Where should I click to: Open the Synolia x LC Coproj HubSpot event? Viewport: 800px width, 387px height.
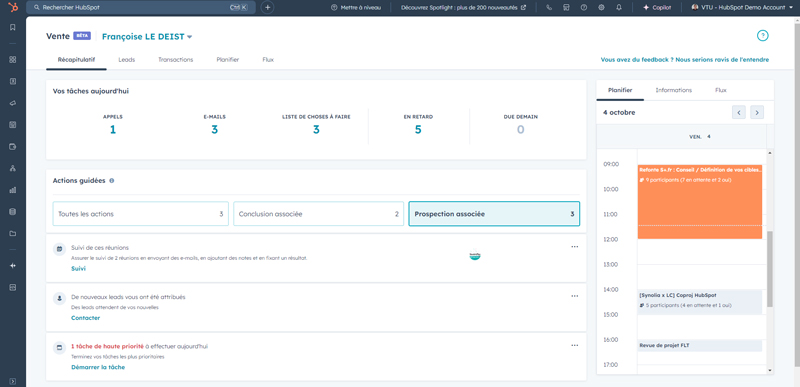coord(699,302)
